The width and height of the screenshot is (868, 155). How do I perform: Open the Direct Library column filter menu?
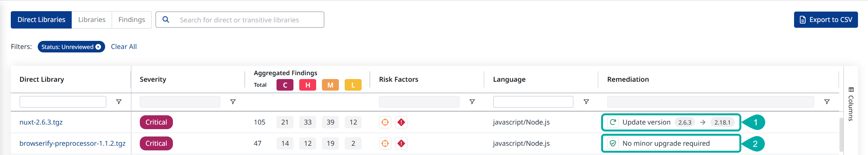coord(119,102)
